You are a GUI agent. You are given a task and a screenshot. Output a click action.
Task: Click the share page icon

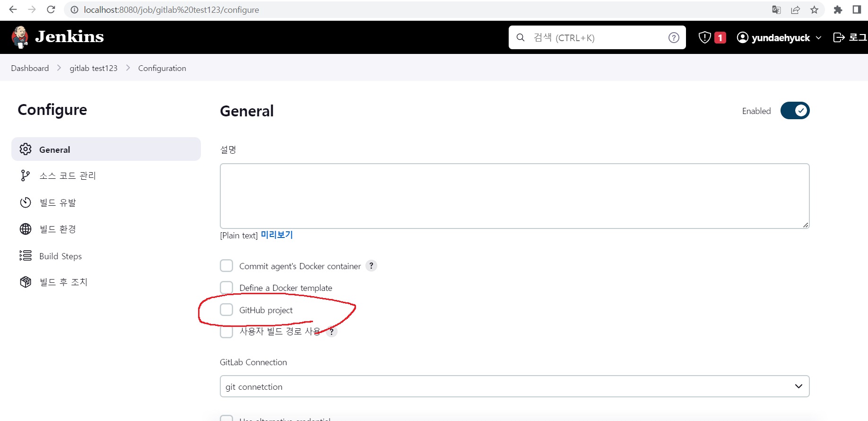pyautogui.click(x=795, y=9)
